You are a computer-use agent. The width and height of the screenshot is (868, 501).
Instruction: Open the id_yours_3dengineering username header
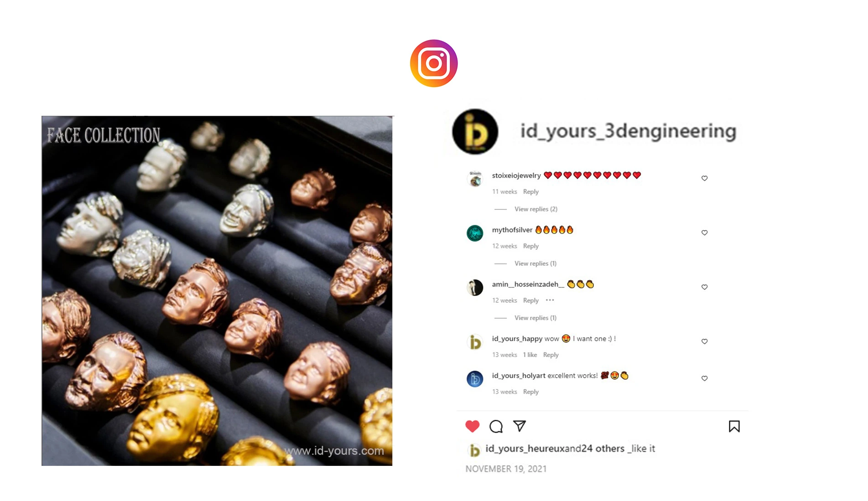point(628,131)
